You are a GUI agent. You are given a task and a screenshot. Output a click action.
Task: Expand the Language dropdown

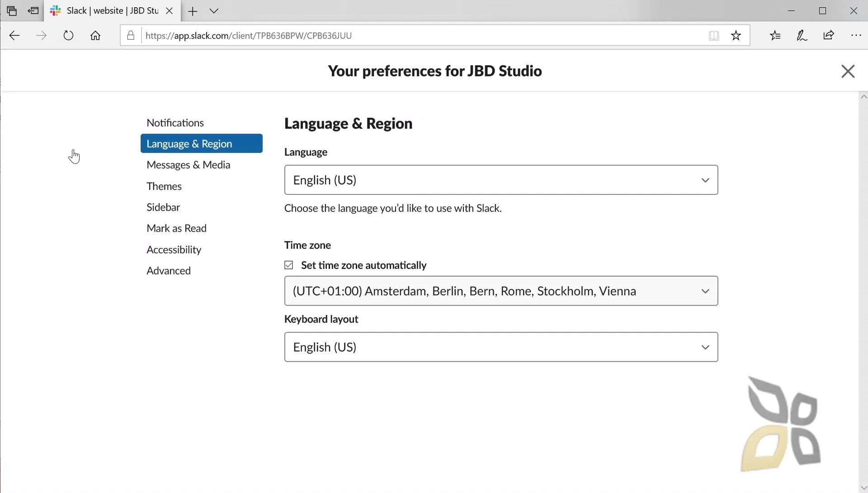pyautogui.click(x=501, y=180)
